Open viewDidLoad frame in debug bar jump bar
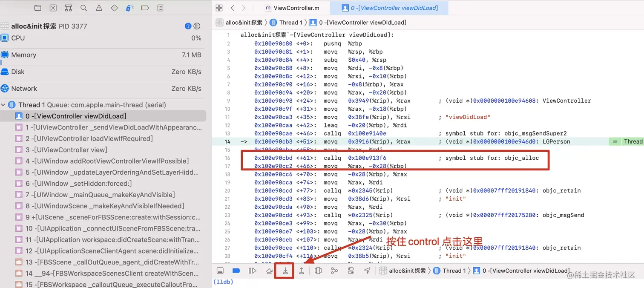Screen dimensions: 644x288 521,271
